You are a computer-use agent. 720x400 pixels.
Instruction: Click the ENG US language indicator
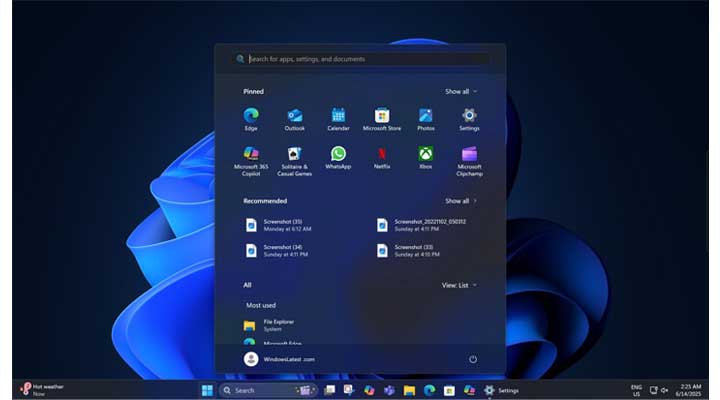point(636,390)
